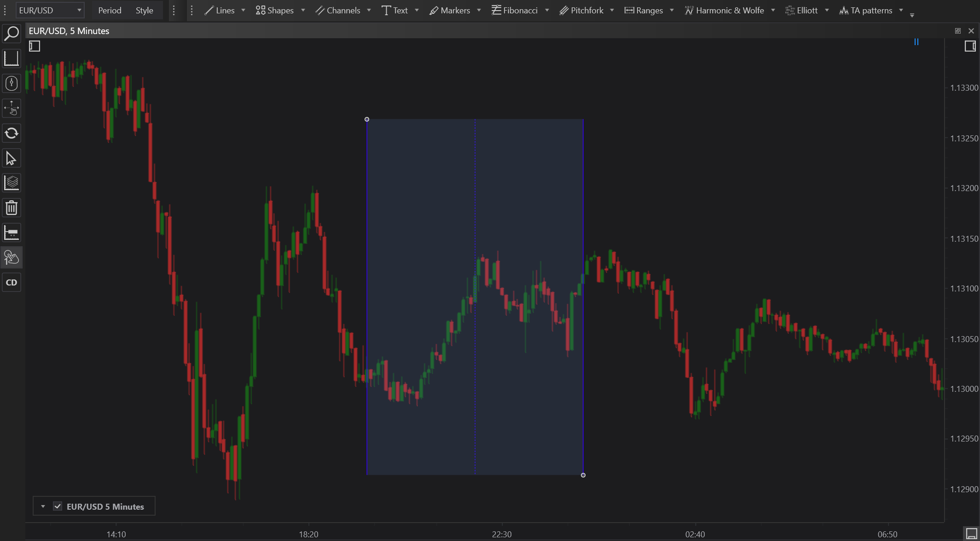Expand the legend arrow beside EUR/USD 5 Minutes
980x541 pixels.
click(43, 506)
